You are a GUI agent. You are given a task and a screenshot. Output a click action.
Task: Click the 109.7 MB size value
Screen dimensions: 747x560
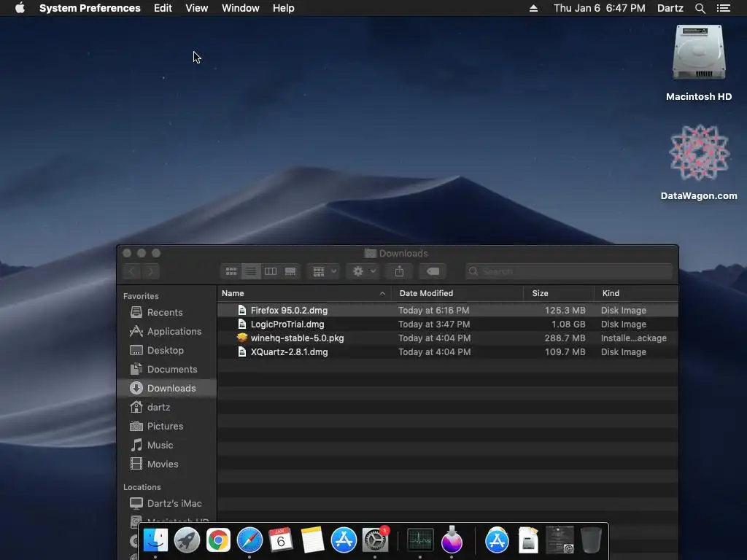565,352
